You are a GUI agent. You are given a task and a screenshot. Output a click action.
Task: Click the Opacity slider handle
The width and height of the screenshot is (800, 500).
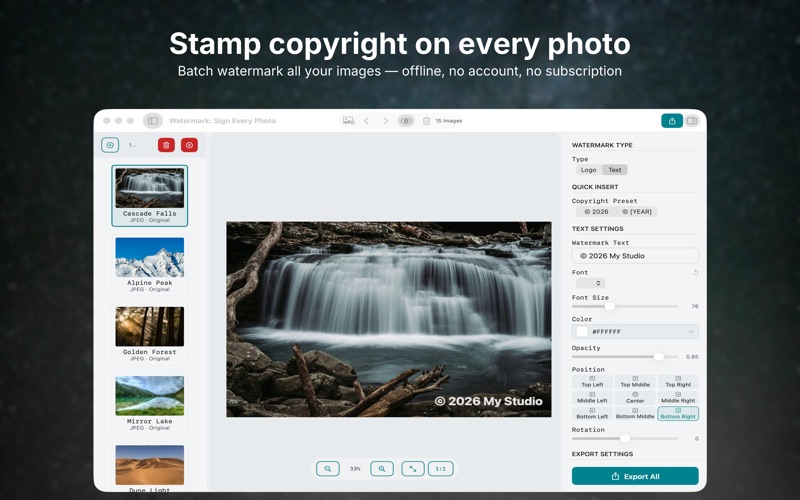pos(659,357)
